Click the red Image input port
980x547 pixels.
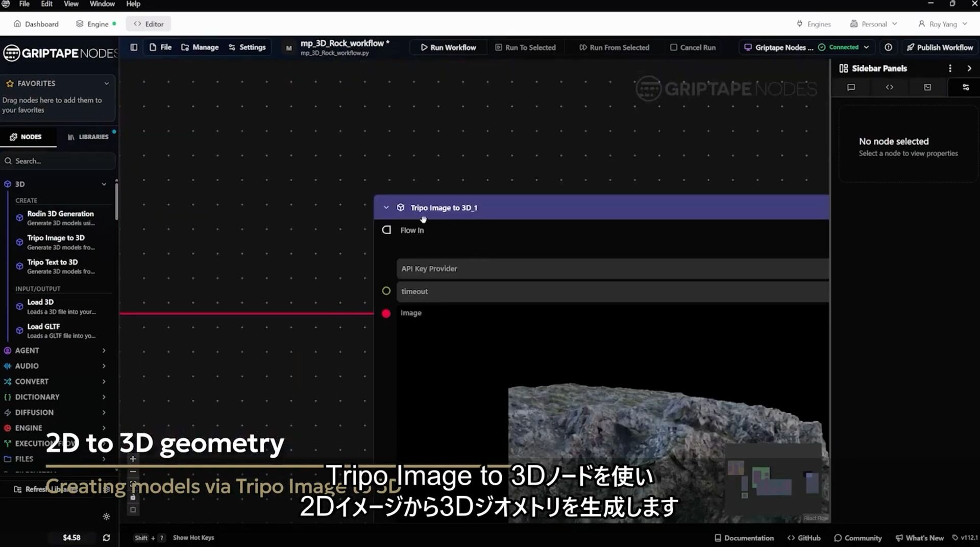tap(386, 313)
